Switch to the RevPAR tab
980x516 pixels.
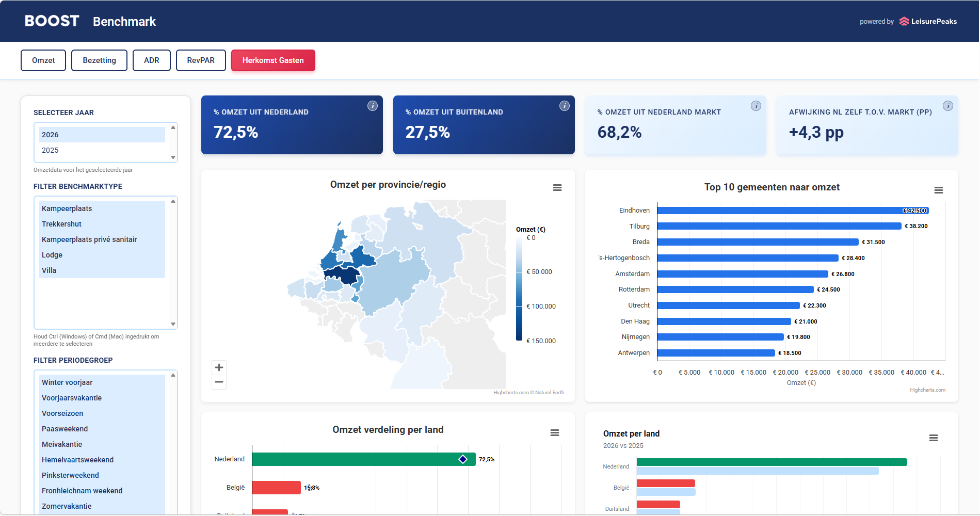(x=200, y=60)
